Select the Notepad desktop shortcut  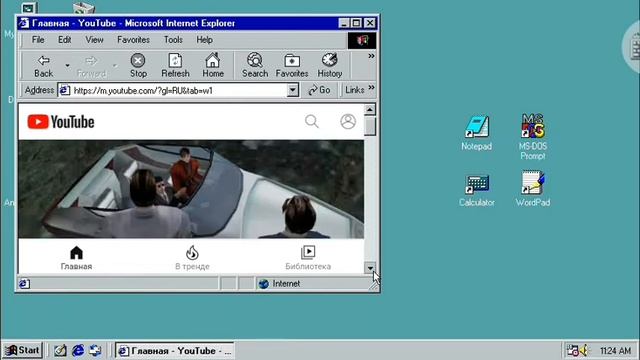476,133
